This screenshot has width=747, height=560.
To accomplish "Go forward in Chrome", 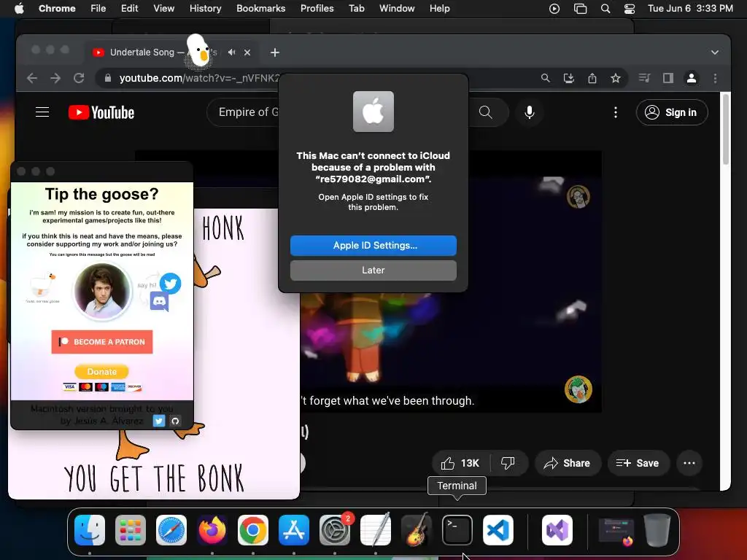I will coord(55,78).
